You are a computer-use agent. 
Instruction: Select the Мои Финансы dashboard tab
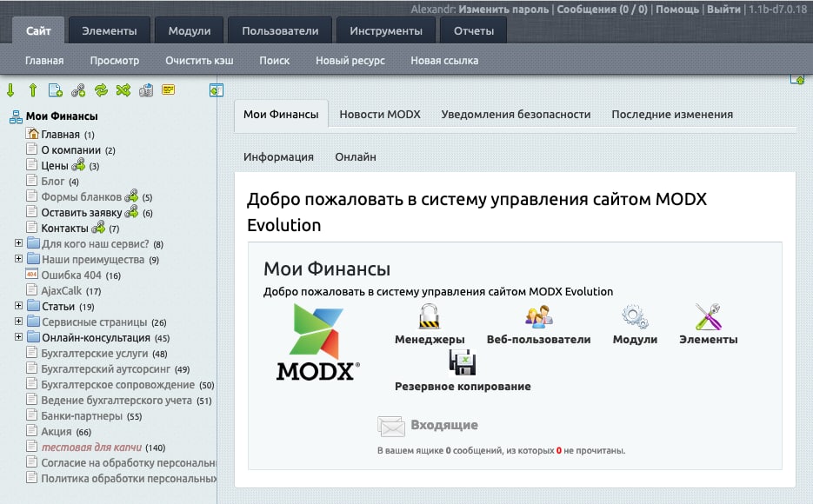281,114
